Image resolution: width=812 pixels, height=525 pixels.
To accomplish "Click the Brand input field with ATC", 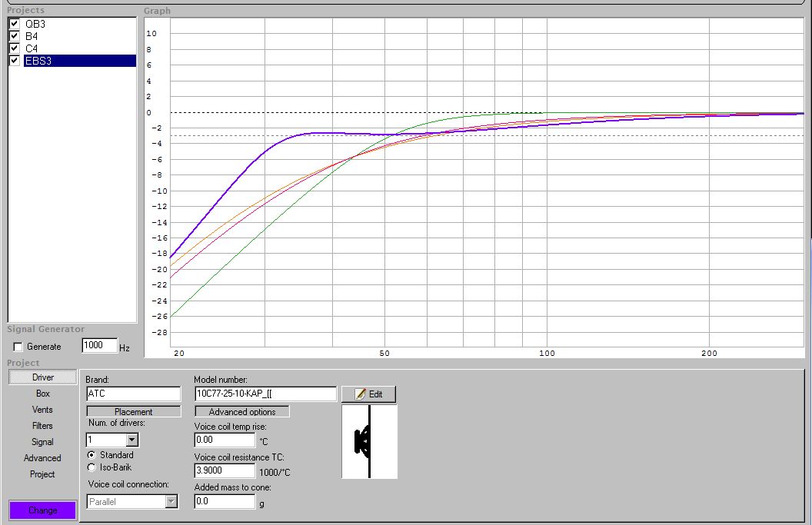I will (134, 394).
